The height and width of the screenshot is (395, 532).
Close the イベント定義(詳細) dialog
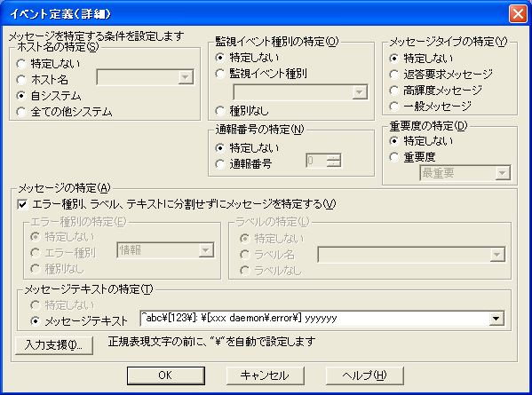518,14
